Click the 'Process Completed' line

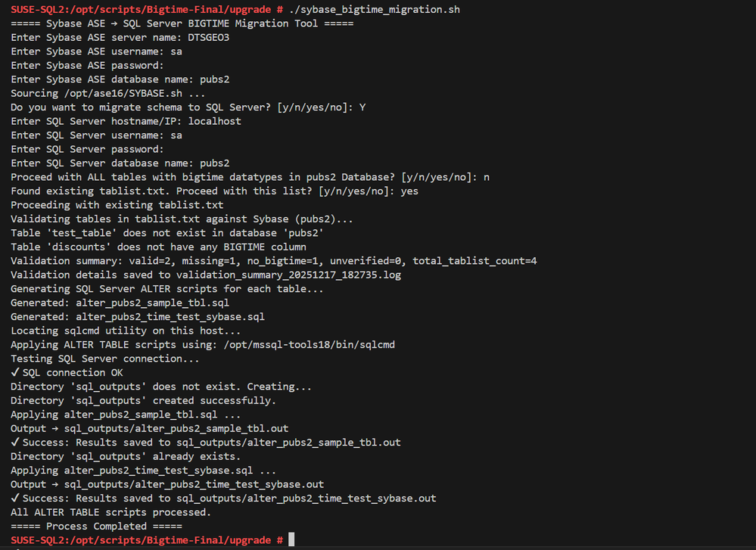tap(96, 526)
